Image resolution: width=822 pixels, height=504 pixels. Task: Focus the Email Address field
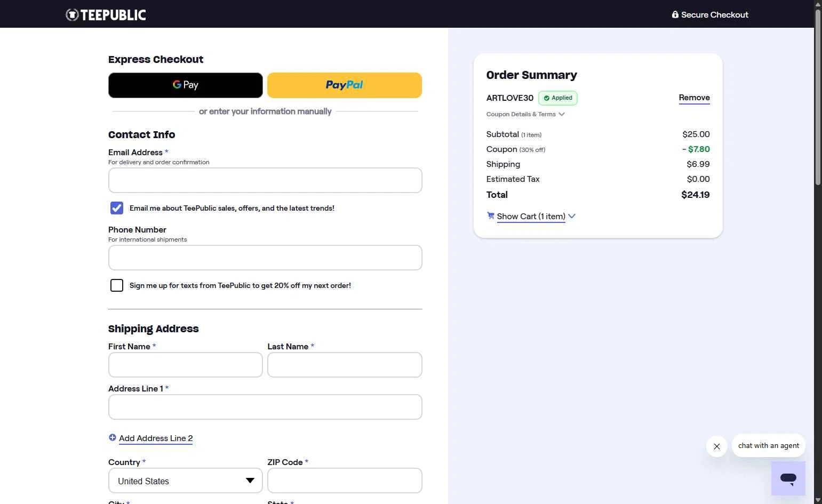(265, 180)
